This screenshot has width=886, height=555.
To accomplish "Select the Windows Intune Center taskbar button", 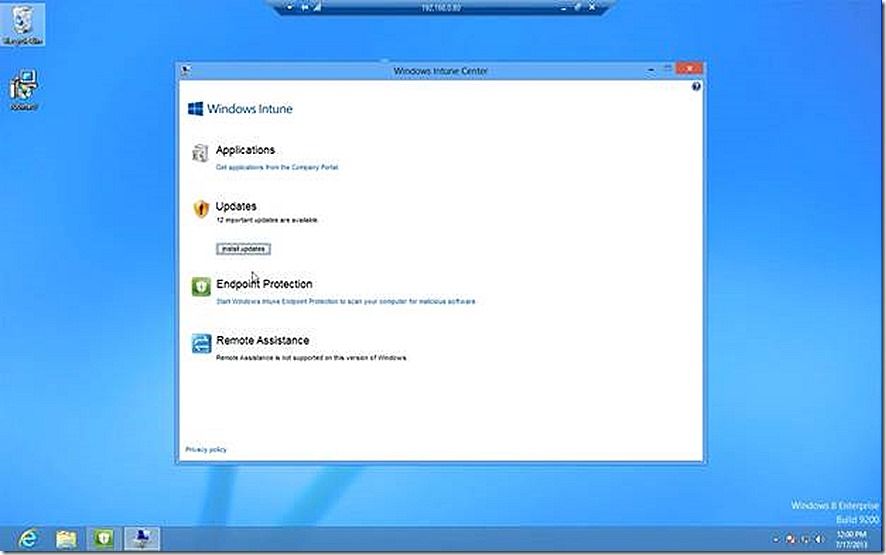I will 142,539.
